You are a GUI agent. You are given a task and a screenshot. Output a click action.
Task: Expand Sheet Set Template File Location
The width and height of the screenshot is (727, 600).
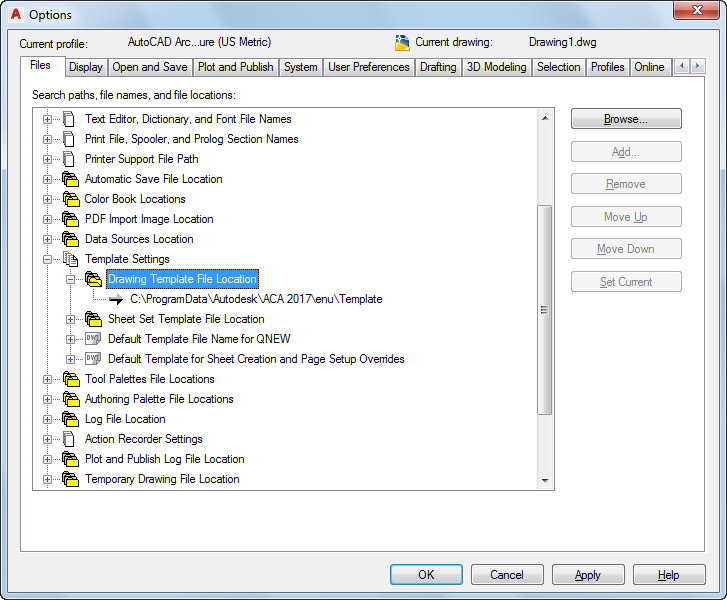[70, 319]
